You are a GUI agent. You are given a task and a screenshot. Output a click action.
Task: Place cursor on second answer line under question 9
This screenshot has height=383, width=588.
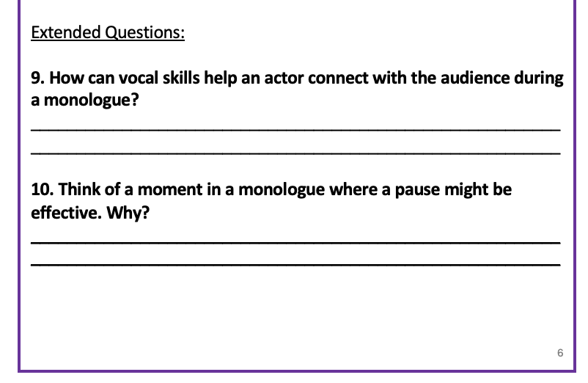[295, 153]
